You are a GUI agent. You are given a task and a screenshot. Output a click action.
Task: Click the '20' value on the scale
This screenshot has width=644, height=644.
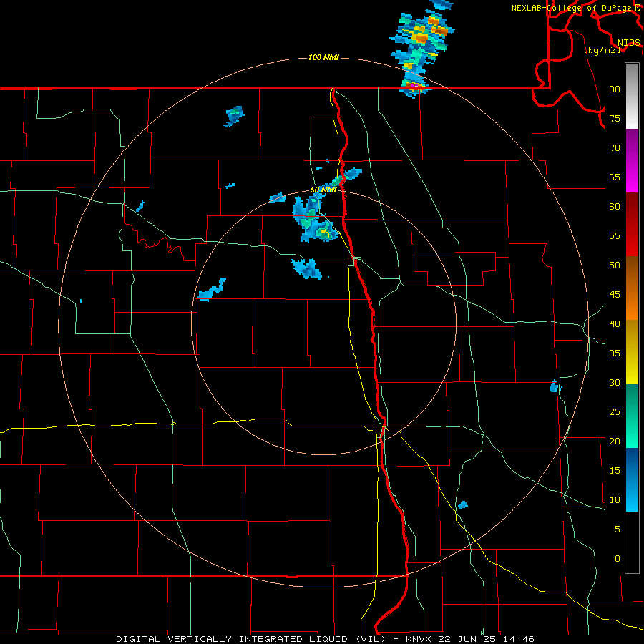[x=615, y=441]
